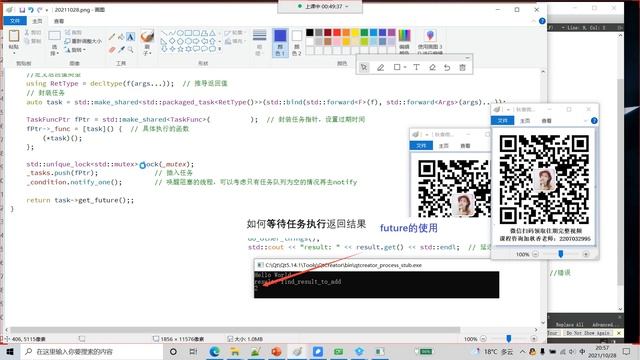Click the Resize icon in the image group
The image size is (640, 360).
(x=68, y=41)
